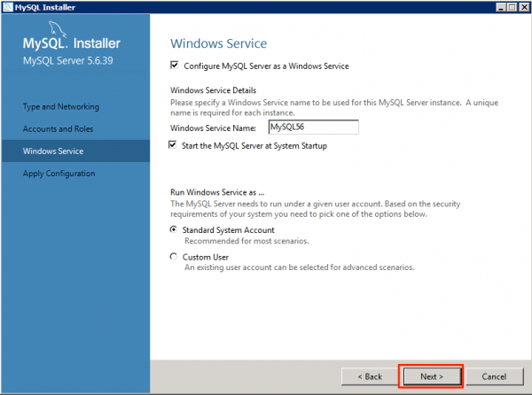
Task: Click the MySQL Installer title bar icon
Action: pyautogui.click(x=7, y=7)
